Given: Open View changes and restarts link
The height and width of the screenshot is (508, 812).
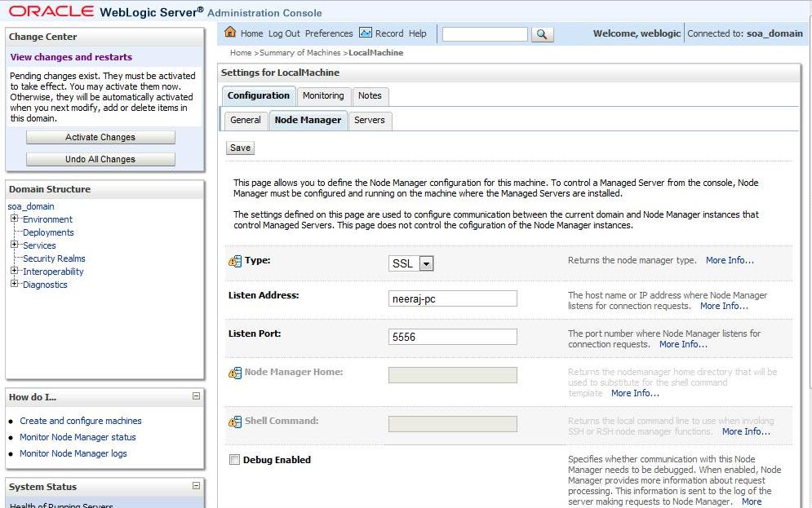Looking at the screenshot, I should (x=71, y=57).
